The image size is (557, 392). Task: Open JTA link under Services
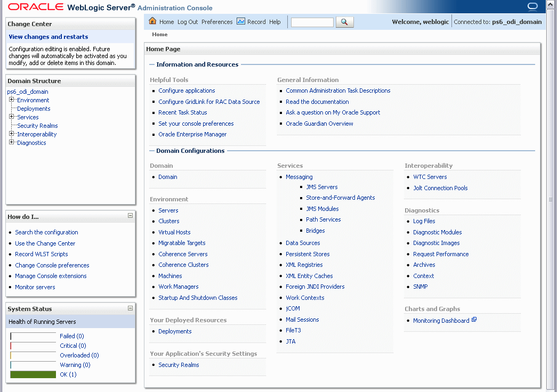point(290,341)
